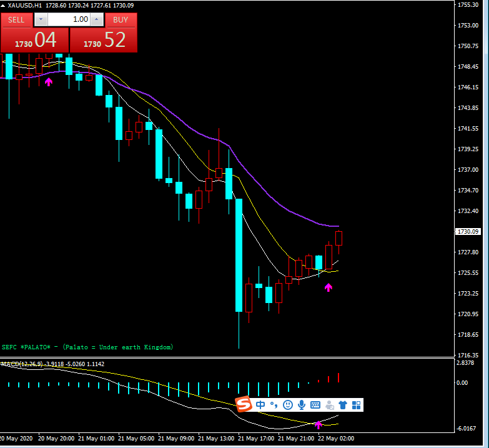Open the Sogou emoji smiley panel

[288, 405]
